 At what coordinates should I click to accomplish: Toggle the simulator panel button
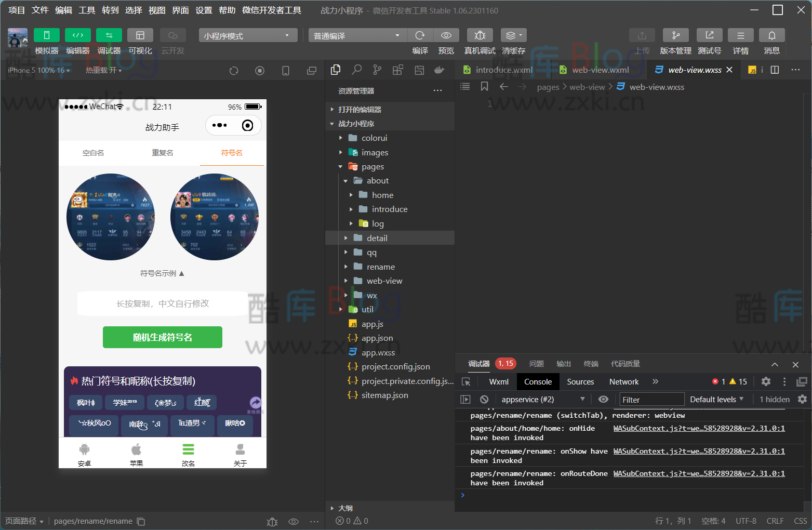coord(47,35)
